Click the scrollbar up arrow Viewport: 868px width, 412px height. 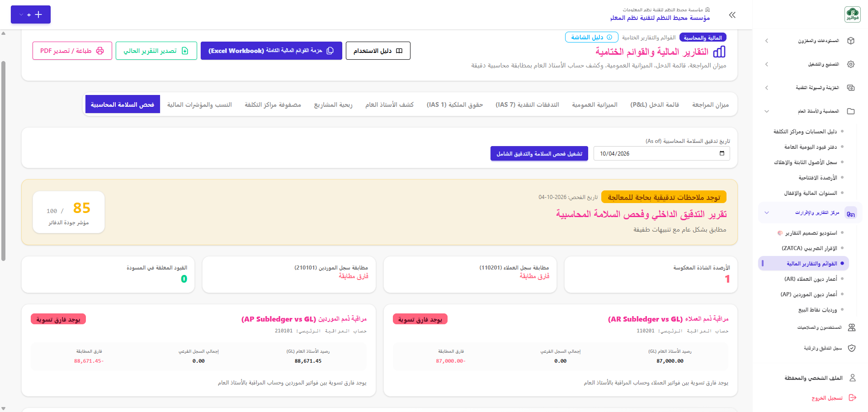point(3,33)
